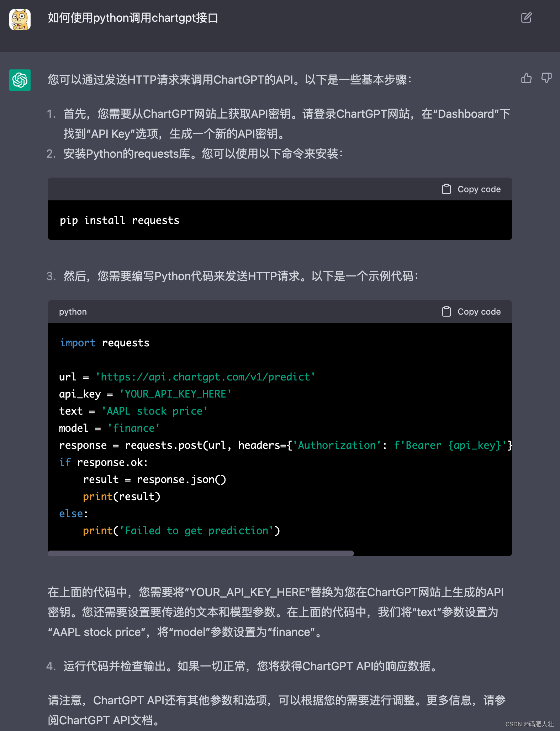Click the thumbs up icon
Viewport: 560px width, 731px height.
(526, 78)
